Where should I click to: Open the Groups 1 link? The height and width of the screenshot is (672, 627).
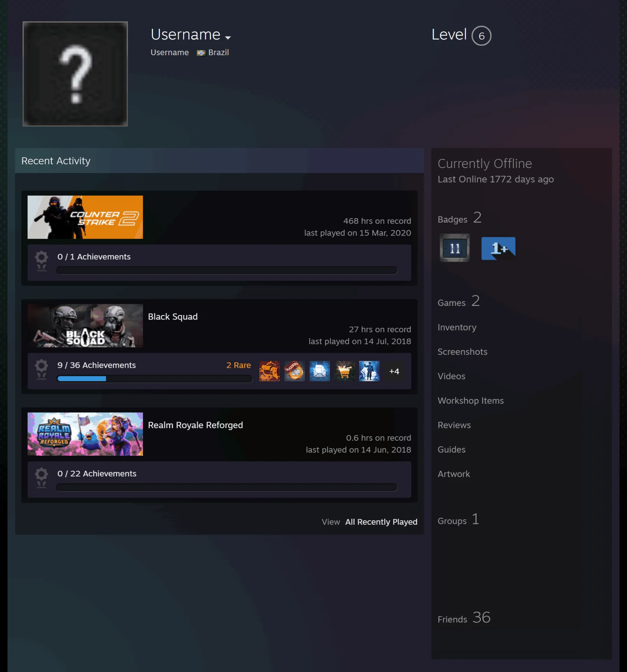(x=458, y=520)
